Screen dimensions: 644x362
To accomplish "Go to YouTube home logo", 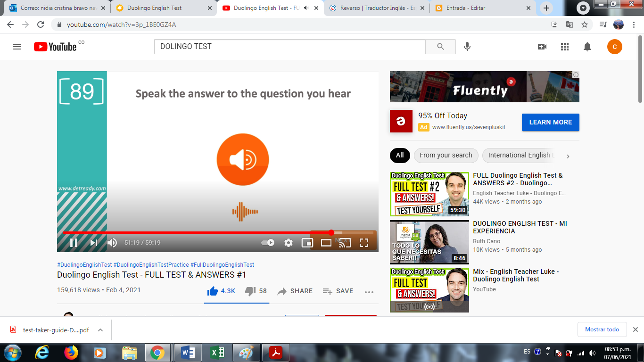I will [55, 47].
